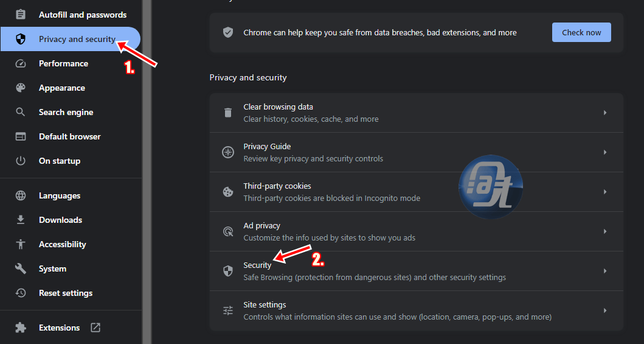Click the Check now button
Viewport: 644px width, 344px height.
pyautogui.click(x=581, y=32)
